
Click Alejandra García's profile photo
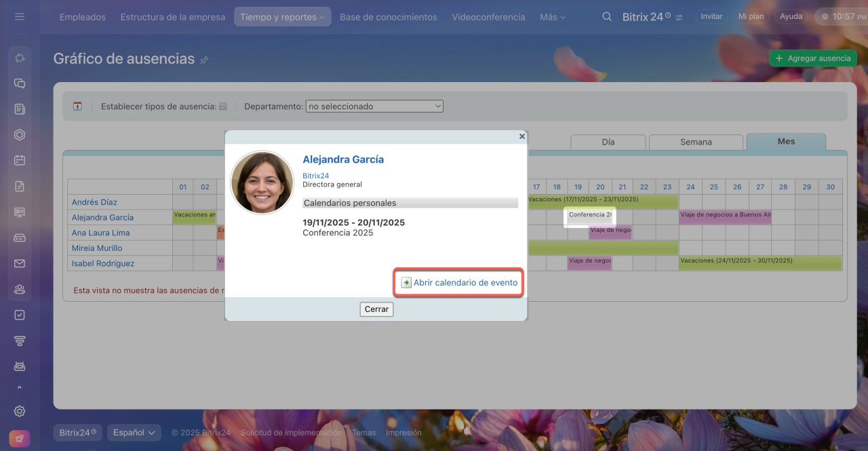click(x=262, y=182)
